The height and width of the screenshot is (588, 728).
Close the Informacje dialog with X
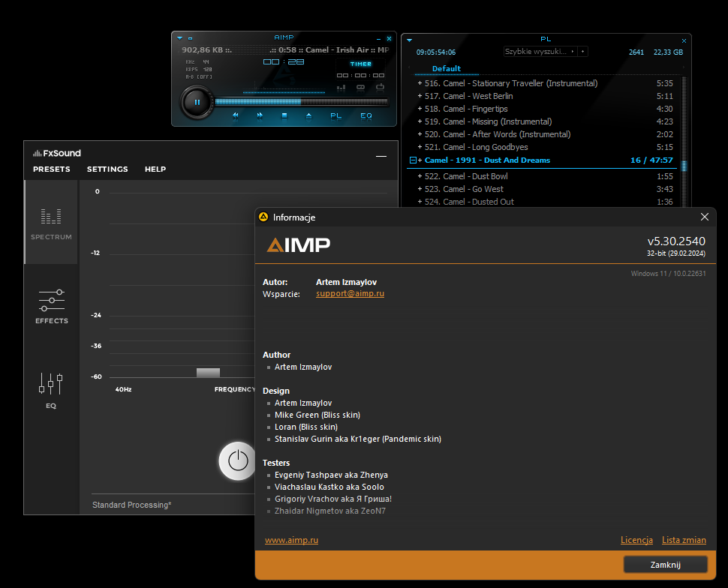pos(704,217)
